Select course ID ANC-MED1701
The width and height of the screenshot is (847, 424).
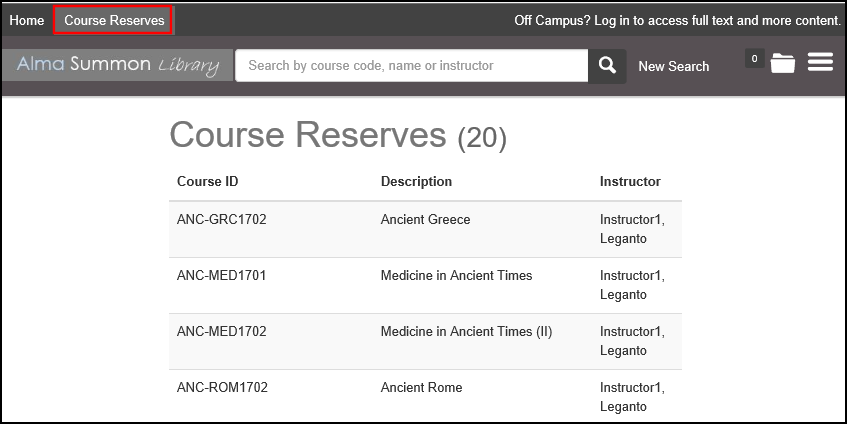click(221, 275)
